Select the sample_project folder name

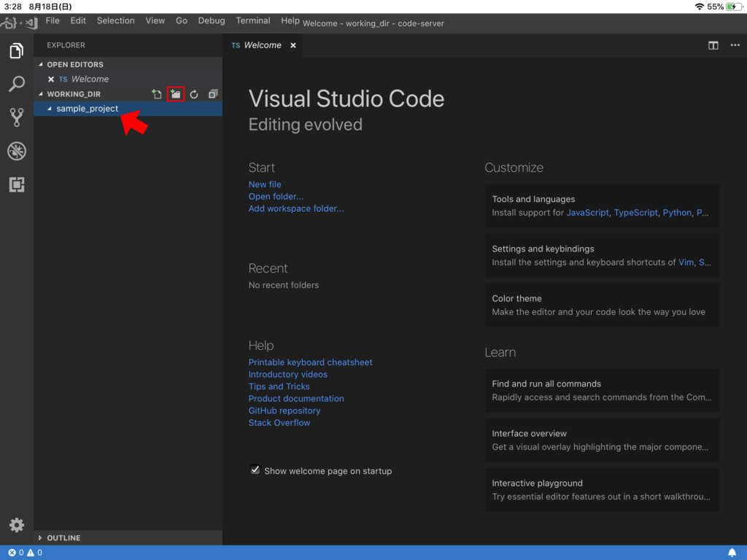[x=88, y=109]
